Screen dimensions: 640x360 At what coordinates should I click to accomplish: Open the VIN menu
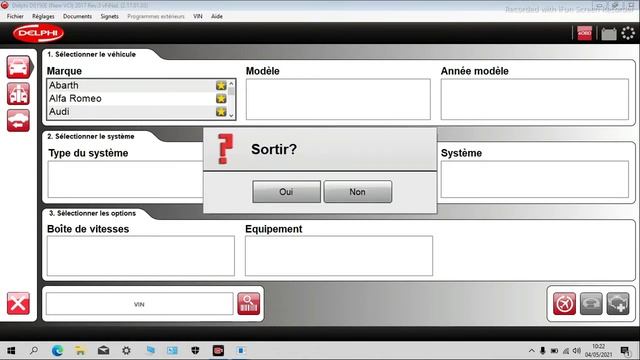tap(198, 16)
